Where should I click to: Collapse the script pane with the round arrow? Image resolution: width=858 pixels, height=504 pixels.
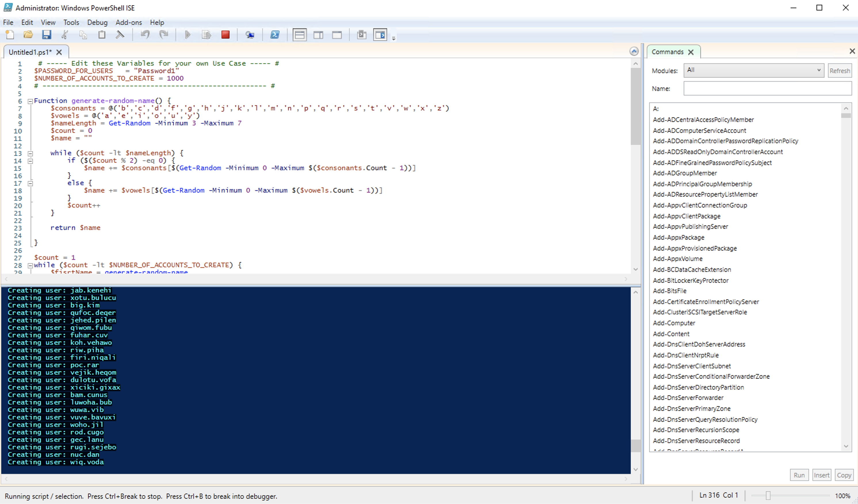634,51
